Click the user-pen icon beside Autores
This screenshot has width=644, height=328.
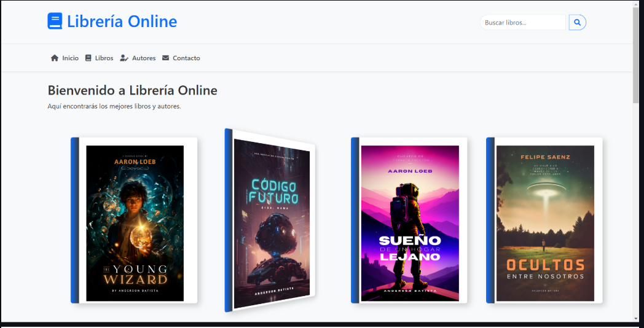click(x=124, y=58)
